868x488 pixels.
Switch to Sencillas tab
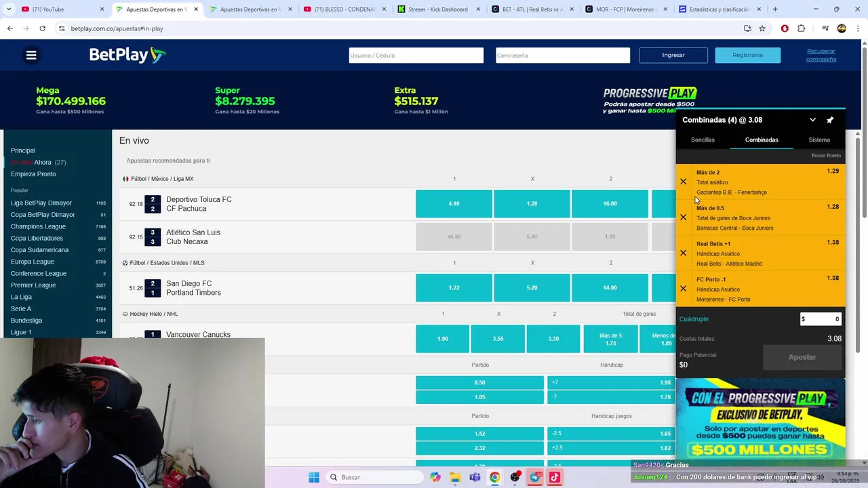pos(703,140)
